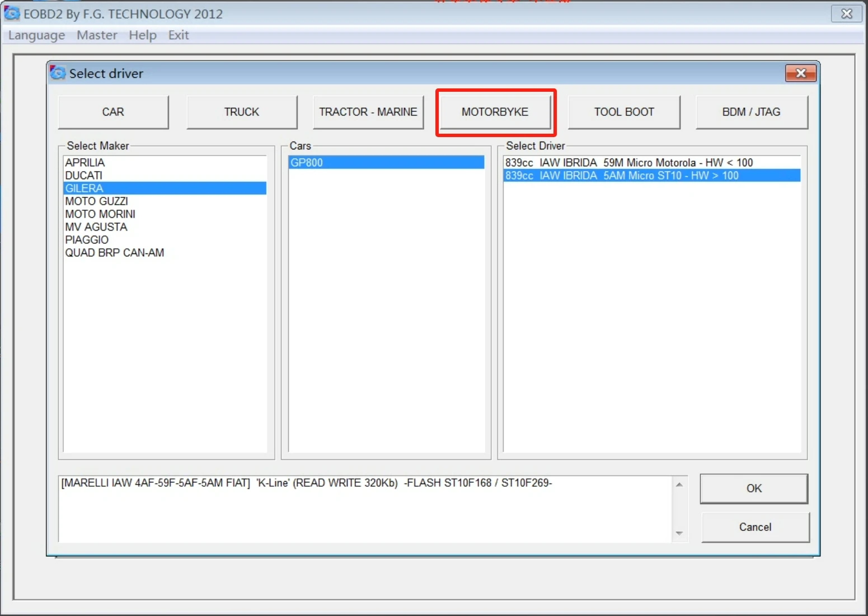Select GILERA in the maker list
Viewport: 868px width, 616px height.
(165, 188)
